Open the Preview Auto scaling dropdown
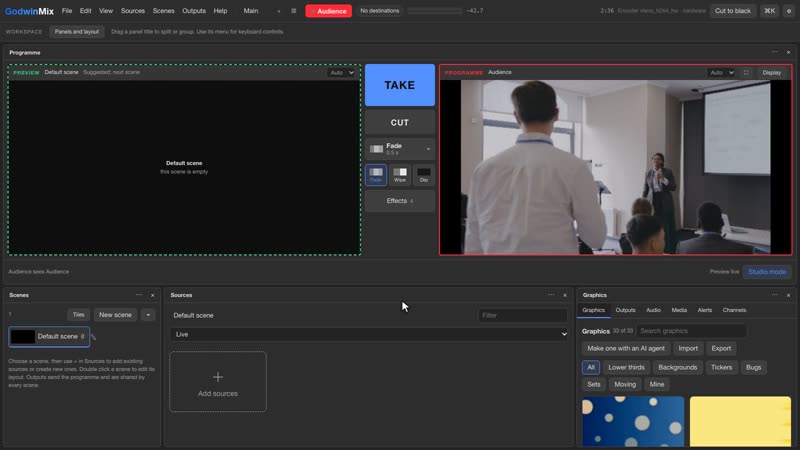The width and height of the screenshot is (800, 450). coord(341,72)
